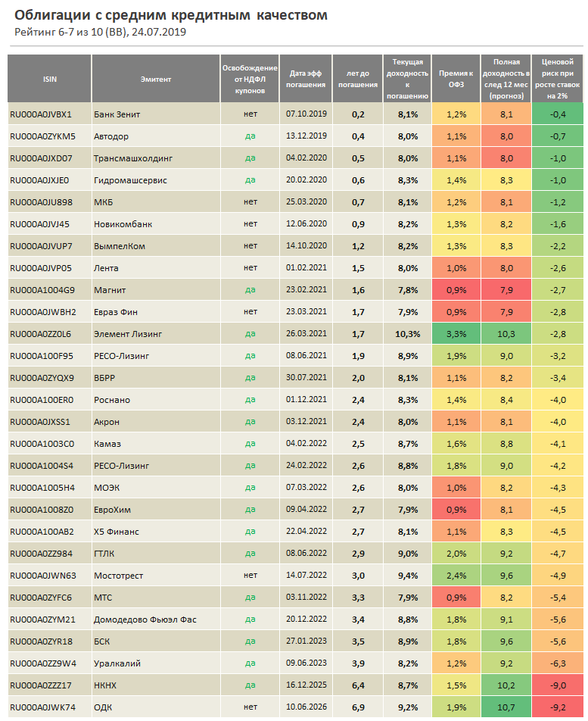Screen dimensions: 588x721
Task: Click the Эмитент column header
Action: pos(156,78)
